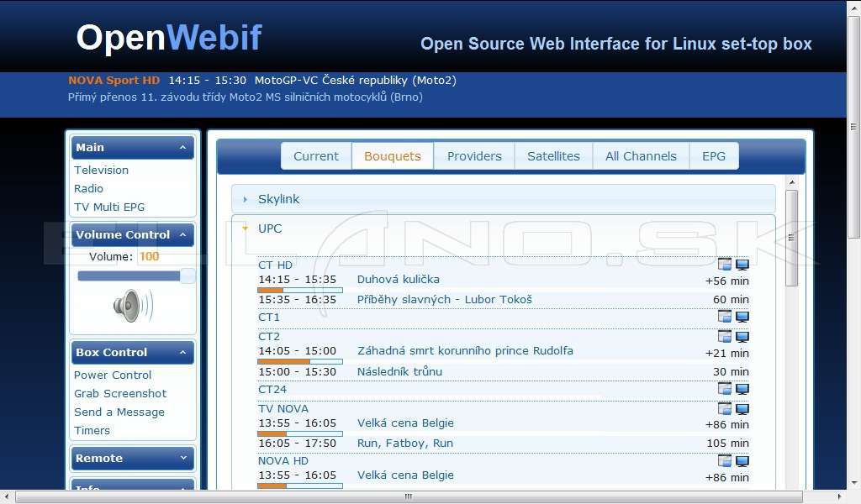Screen dimensions: 861x504
Task: Stream CT HD via monitor icon
Action: click(x=742, y=265)
